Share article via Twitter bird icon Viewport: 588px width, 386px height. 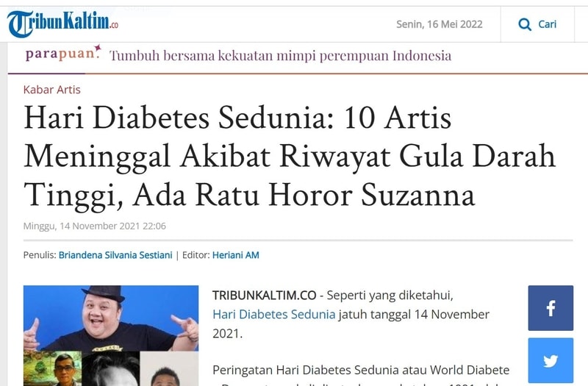(x=551, y=361)
